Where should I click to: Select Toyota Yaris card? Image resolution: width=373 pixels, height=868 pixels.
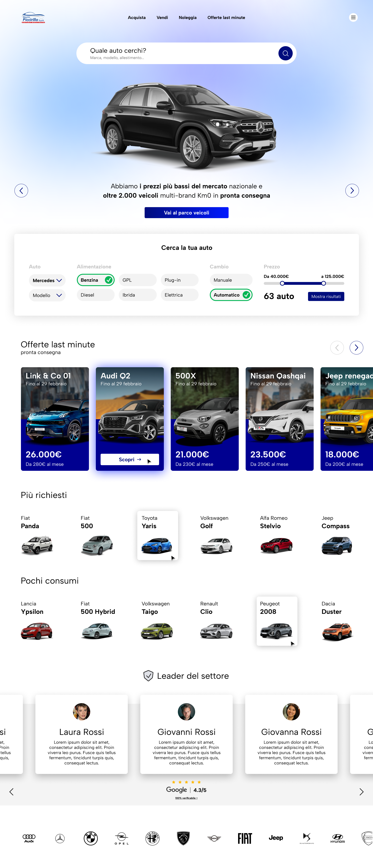click(x=158, y=536)
